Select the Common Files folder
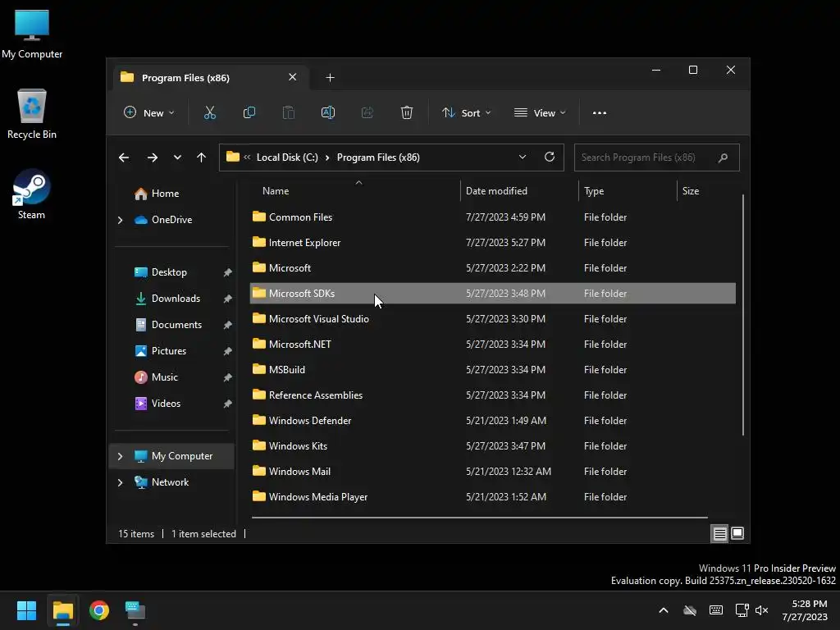This screenshot has width=840, height=630. click(x=492, y=217)
